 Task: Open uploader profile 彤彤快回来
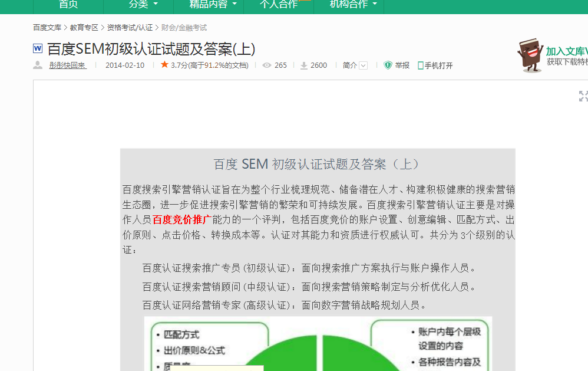pos(68,65)
